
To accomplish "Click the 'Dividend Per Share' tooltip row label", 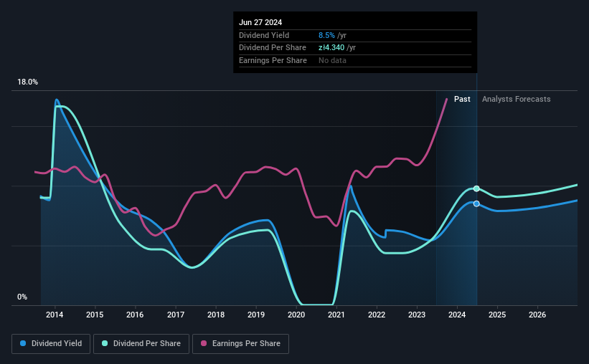I will point(273,48).
